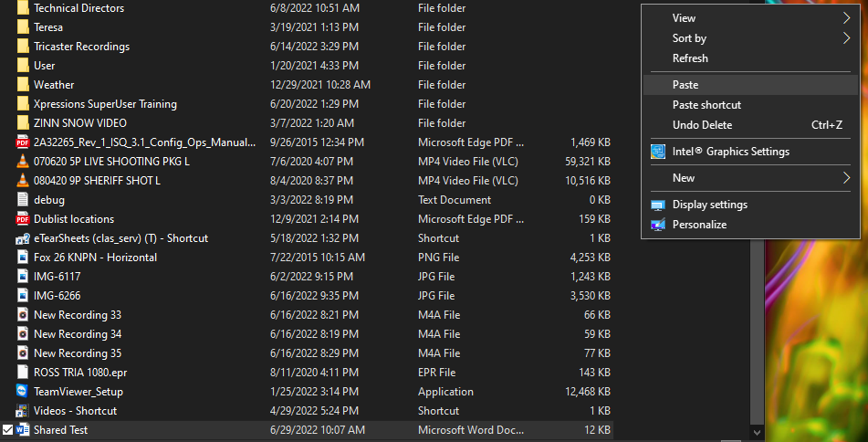
Task: Click the Microsoft Word Doc... type cell
Action: (x=471, y=430)
